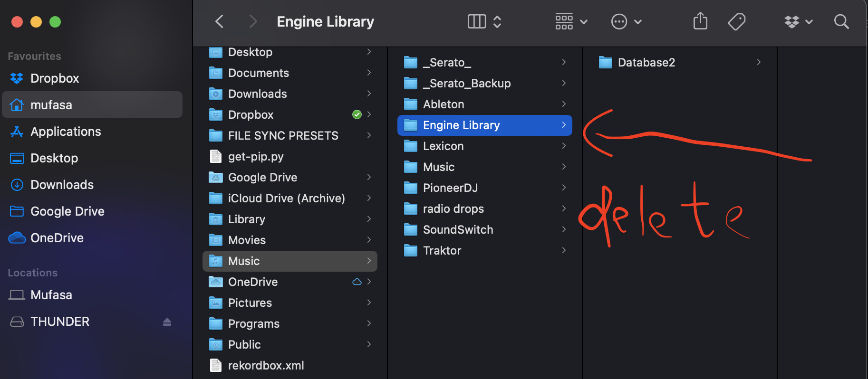Expand Traktor using its chevron
Viewport: 868px width, 379px height.
[564, 250]
